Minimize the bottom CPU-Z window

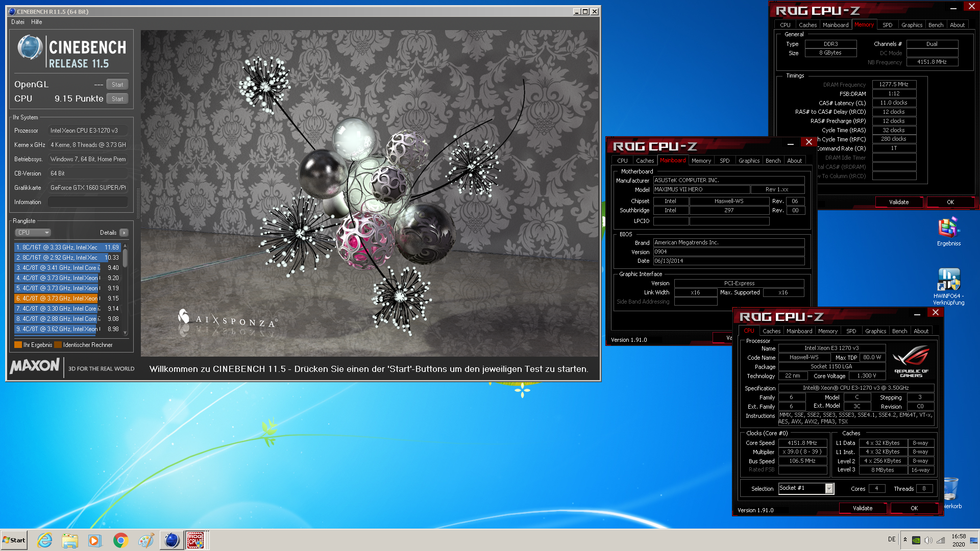coord(917,314)
